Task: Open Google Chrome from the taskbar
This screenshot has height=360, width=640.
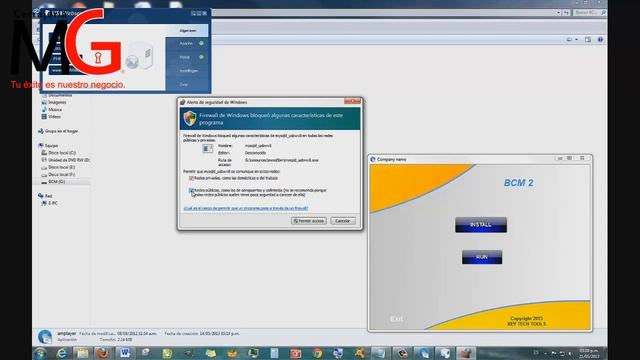Action: click(x=317, y=353)
